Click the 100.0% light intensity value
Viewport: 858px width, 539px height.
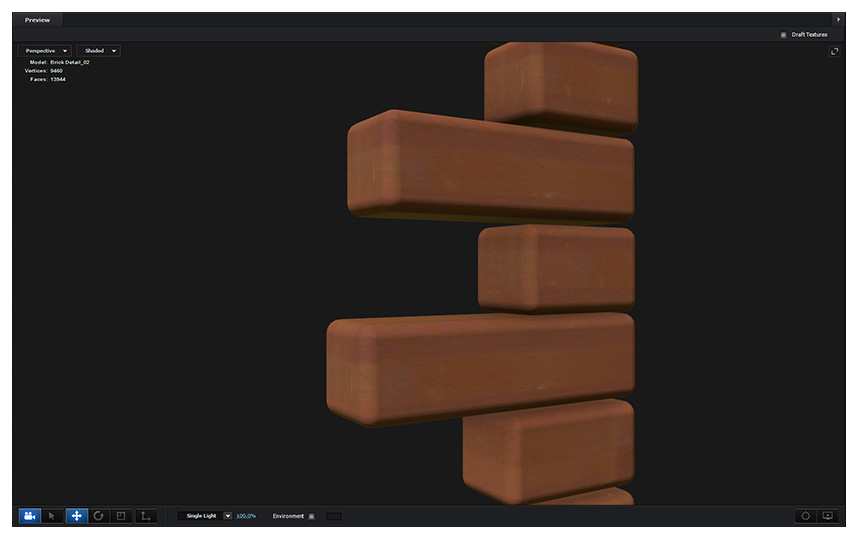246,516
